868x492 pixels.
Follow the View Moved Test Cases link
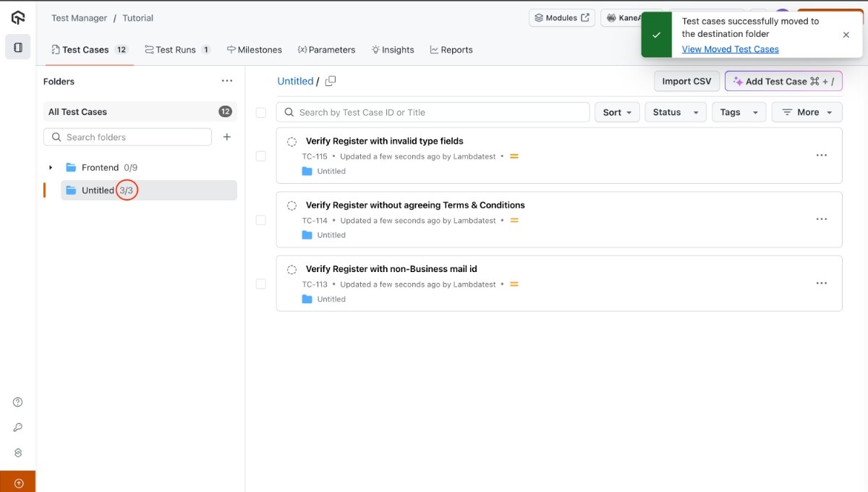[x=730, y=49]
